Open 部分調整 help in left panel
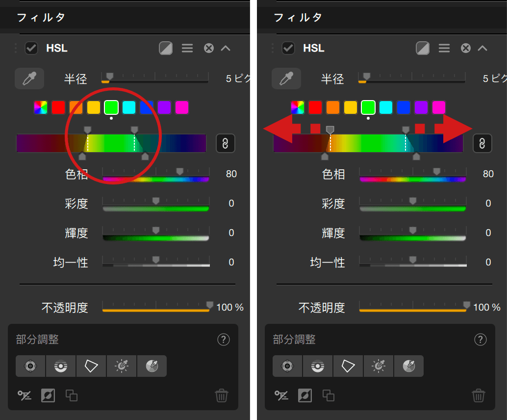 (224, 340)
